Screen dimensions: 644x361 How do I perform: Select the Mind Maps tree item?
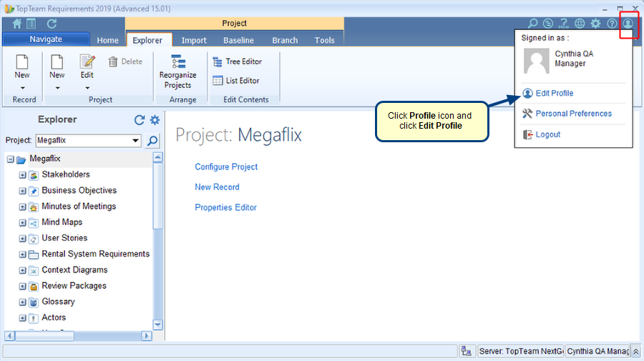point(62,222)
